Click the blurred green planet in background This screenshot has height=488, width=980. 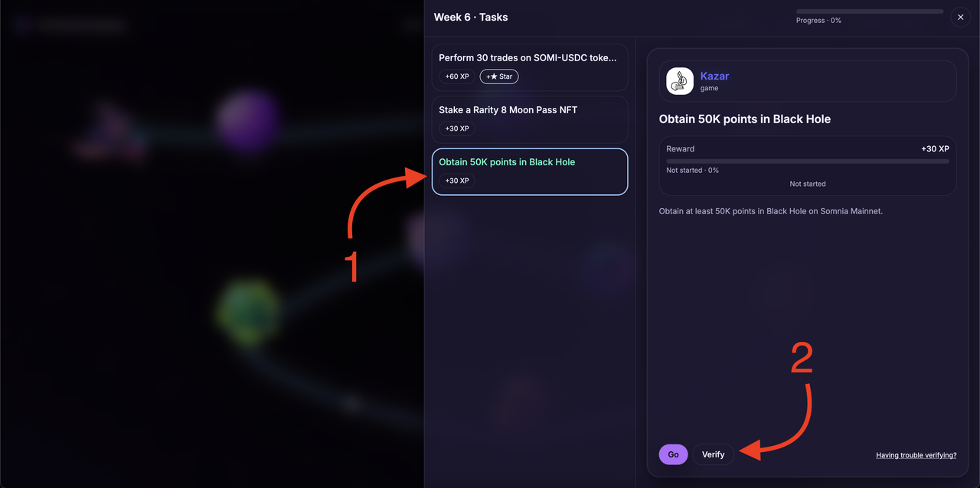[247, 310]
